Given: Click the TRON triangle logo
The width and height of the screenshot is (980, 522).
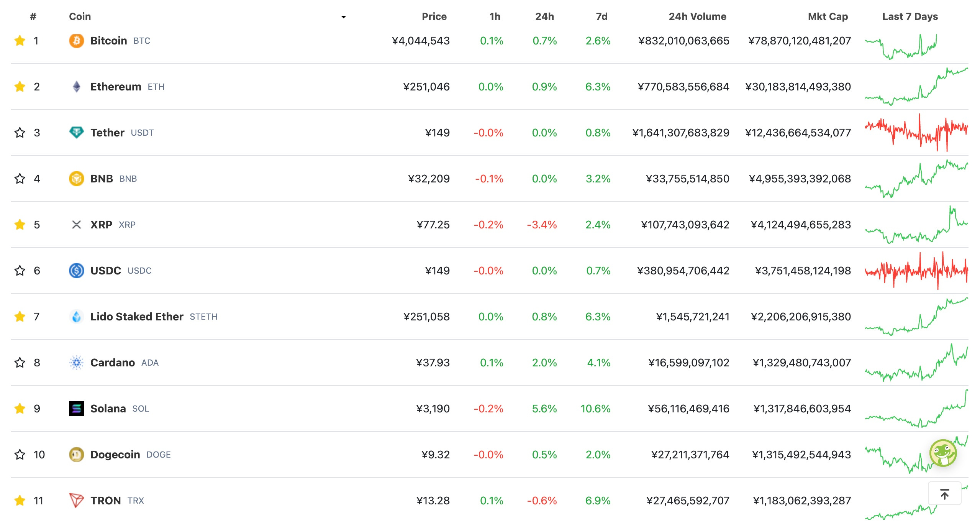Looking at the screenshot, I should [x=77, y=501].
